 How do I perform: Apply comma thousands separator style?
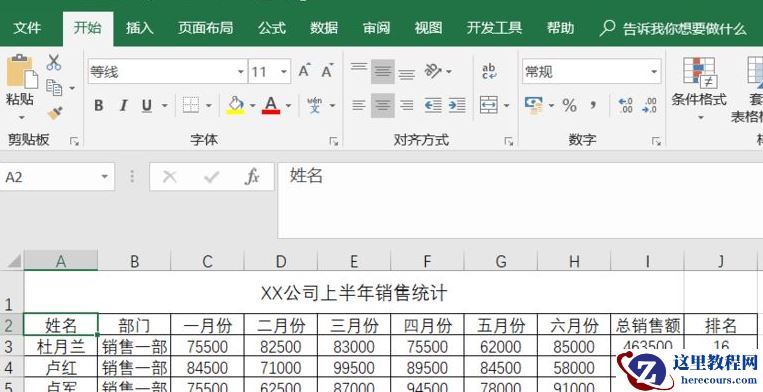[593, 105]
